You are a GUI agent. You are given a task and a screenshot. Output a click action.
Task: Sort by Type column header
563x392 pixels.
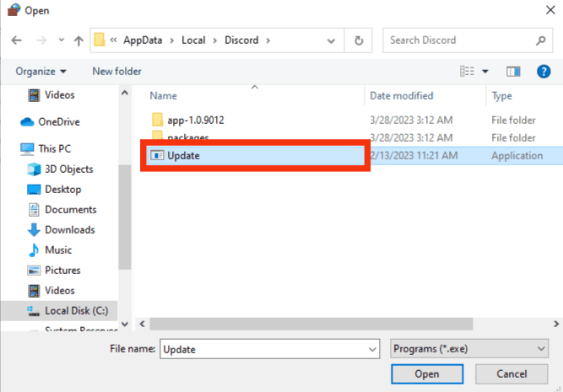(501, 96)
